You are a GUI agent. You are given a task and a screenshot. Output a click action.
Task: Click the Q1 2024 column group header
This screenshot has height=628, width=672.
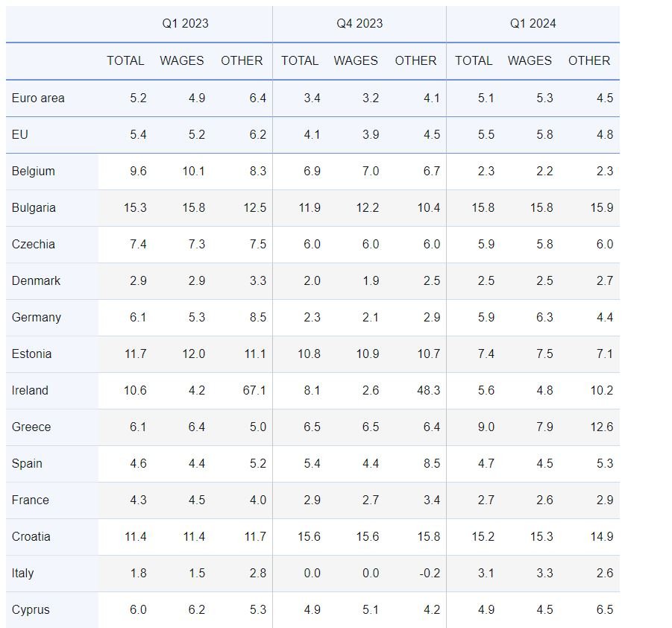click(x=533, y=24)
